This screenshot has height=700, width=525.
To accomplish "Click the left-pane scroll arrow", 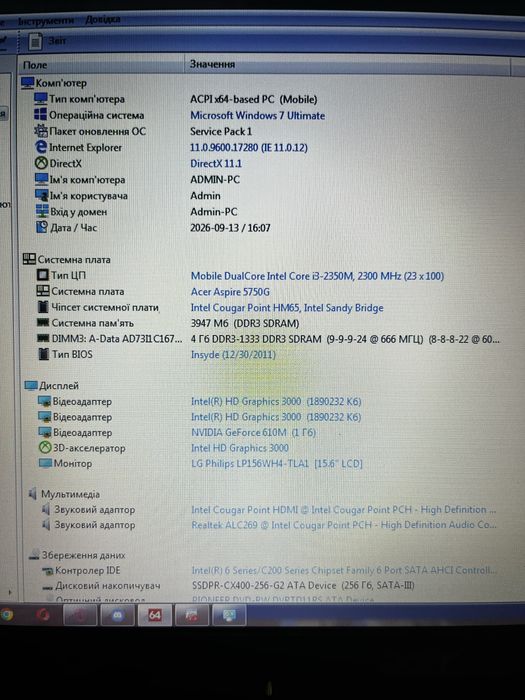I will pos(10,593).
